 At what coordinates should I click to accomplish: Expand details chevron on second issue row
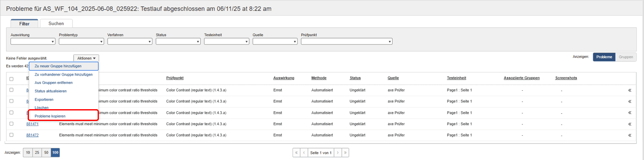tap(629, 101)
